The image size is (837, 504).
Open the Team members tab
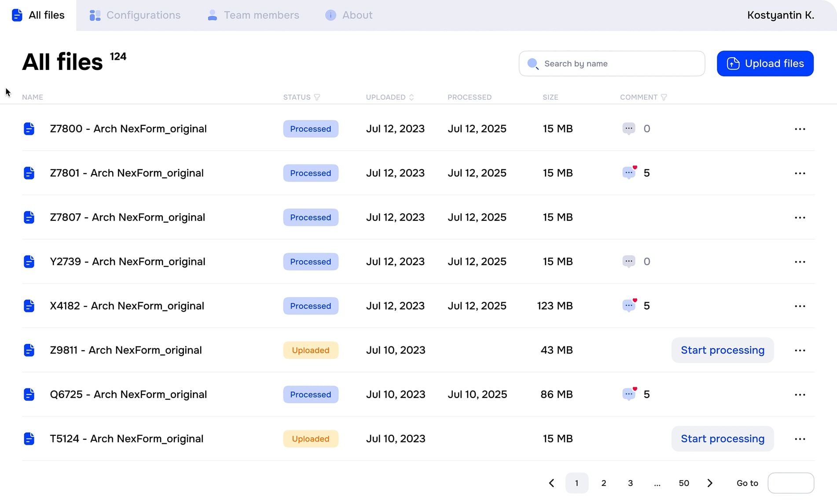tap(253, 15)
